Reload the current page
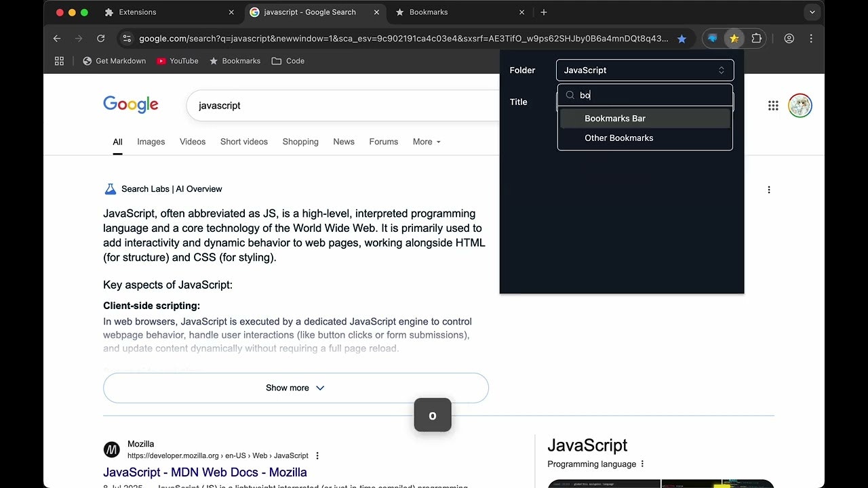The width and height of the screenshot is (868, 488). 100,39
